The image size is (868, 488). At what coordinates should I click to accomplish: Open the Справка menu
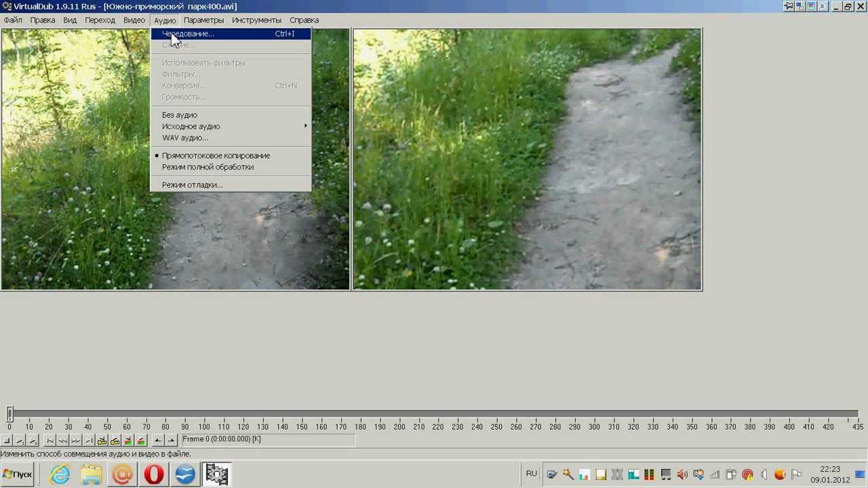coord(304,20)
